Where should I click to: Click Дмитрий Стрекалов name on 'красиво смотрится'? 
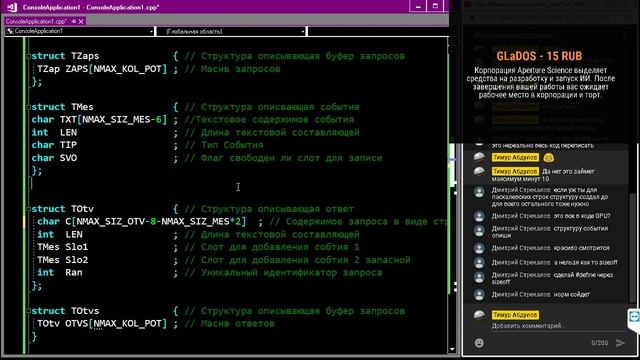[521, 248]
